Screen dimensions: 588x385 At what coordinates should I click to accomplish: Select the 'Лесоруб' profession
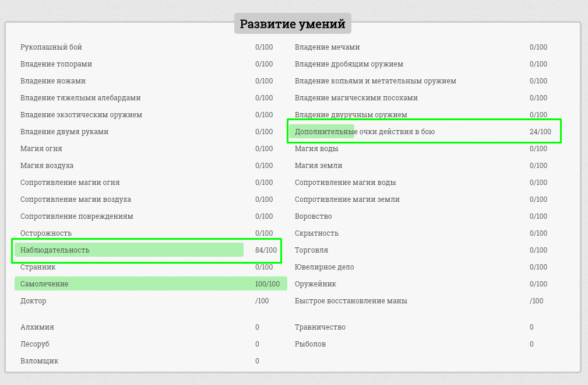coord(34,344)
